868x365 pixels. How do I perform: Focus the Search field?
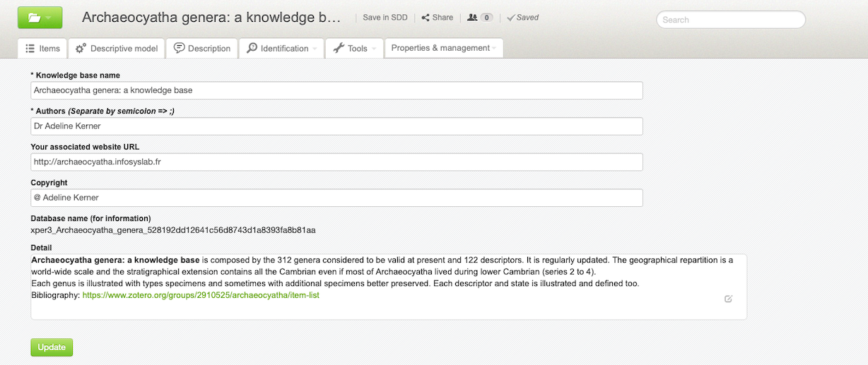[730, 20]
